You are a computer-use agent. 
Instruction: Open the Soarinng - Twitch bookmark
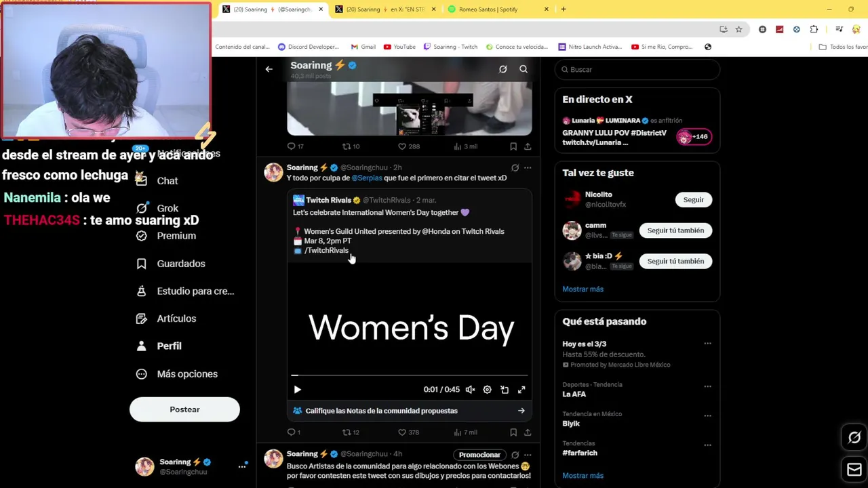(x=450, y=47)
